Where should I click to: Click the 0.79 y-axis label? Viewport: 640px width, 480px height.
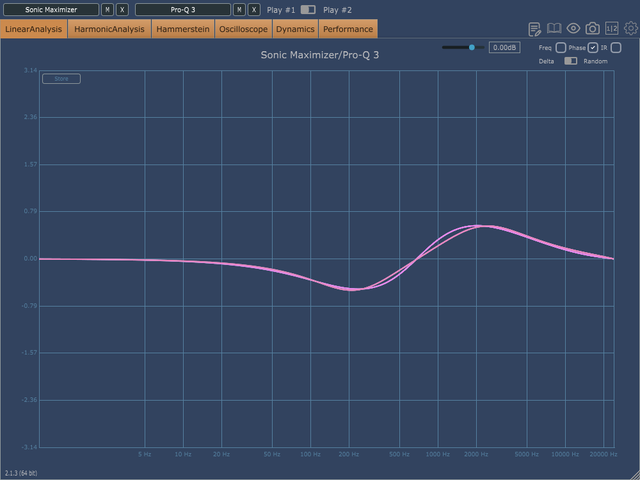(x=30, y=211)
